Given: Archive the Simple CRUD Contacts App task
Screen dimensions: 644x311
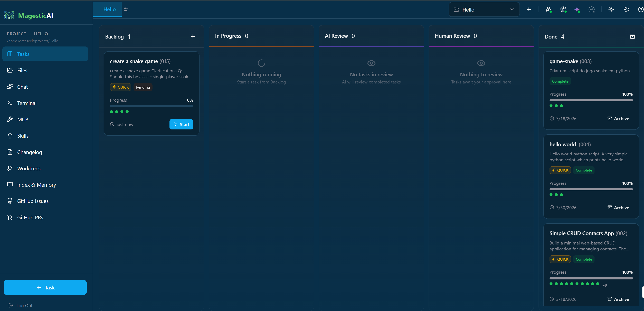Looking at the screenshot, I should click(x=619, y=299).
